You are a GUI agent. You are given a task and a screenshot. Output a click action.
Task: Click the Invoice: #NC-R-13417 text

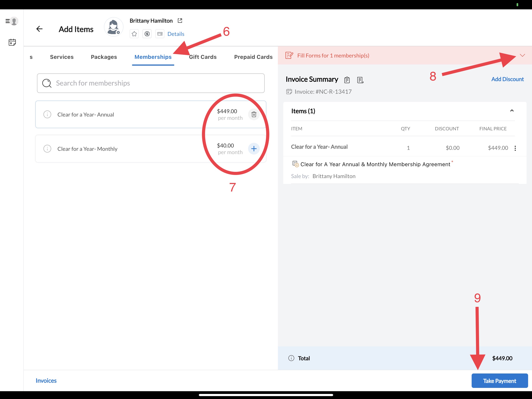point(323,92)
